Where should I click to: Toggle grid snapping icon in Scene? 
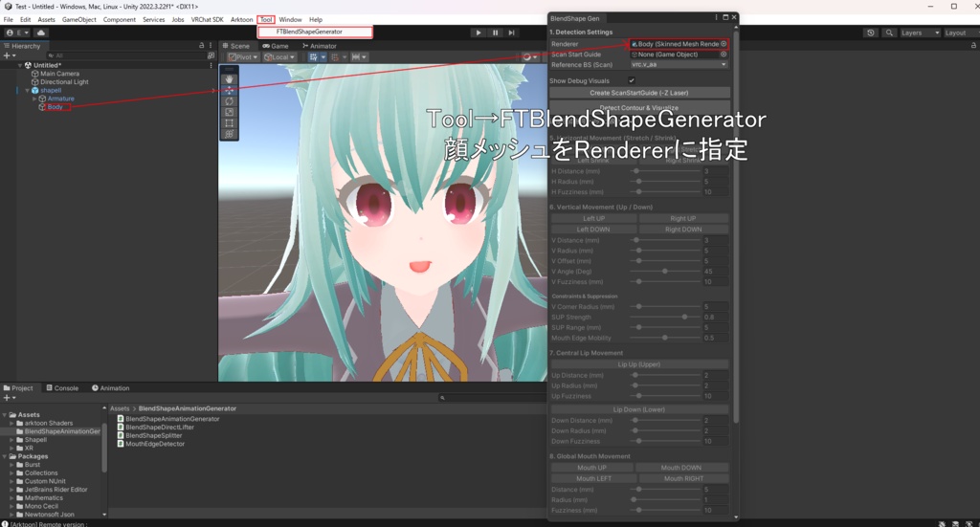coord(335,56)
